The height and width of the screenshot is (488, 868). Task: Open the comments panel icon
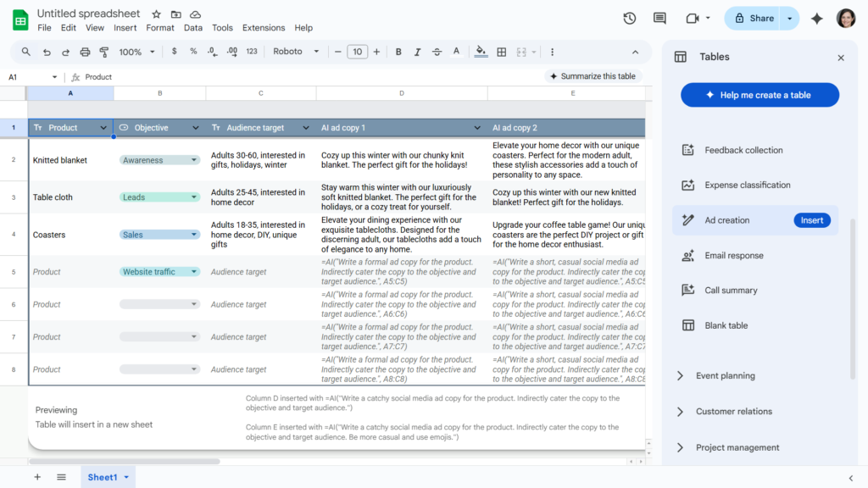pos(659,18)
